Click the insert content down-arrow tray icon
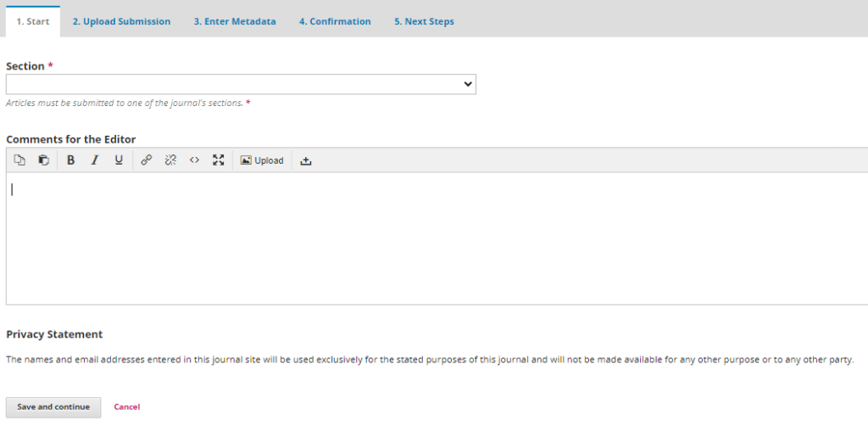 point(306,160)
